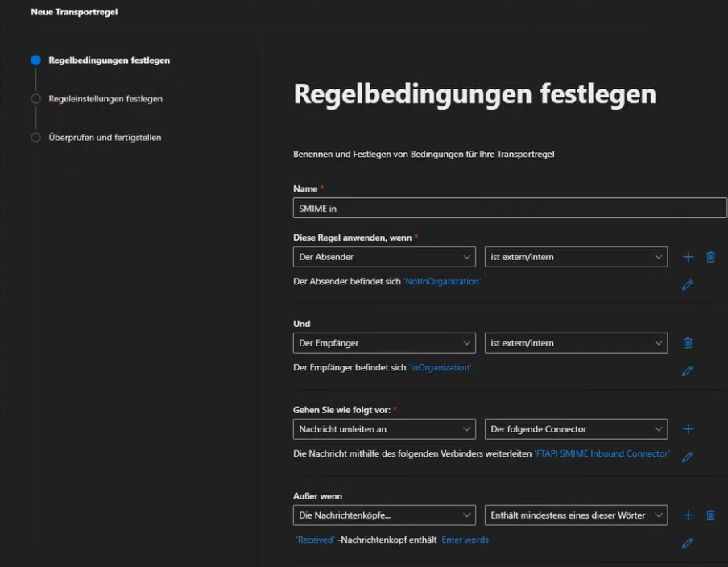Image resolution: width=728 pixels, height=567 pixels.
Task: Open the 'Nachricht umleiten an' action dropdown
Action: 384,429
